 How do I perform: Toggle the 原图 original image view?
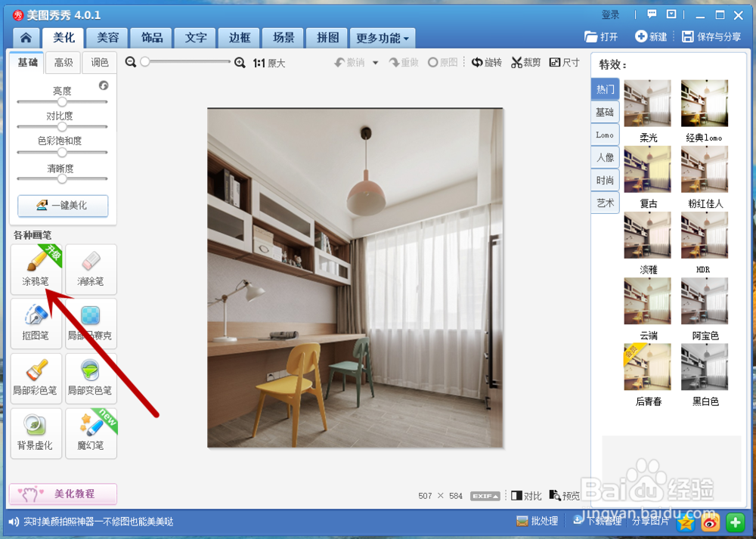(x=442, y=63)
